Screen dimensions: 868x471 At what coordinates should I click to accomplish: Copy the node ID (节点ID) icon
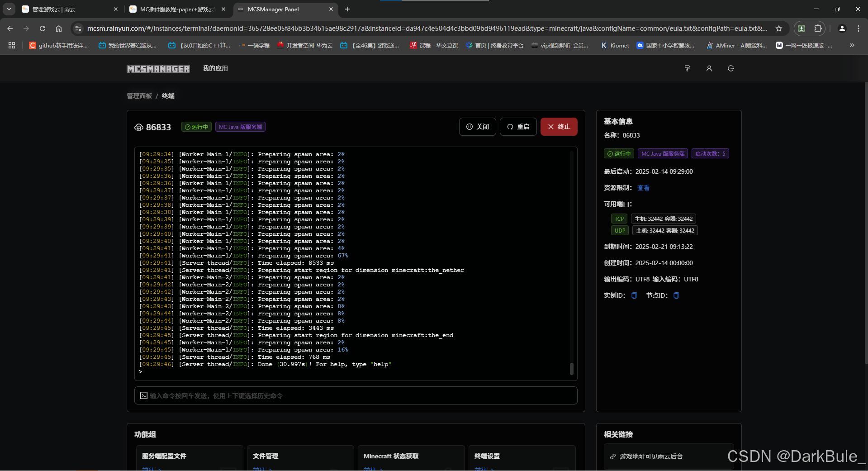pos(676,295)
